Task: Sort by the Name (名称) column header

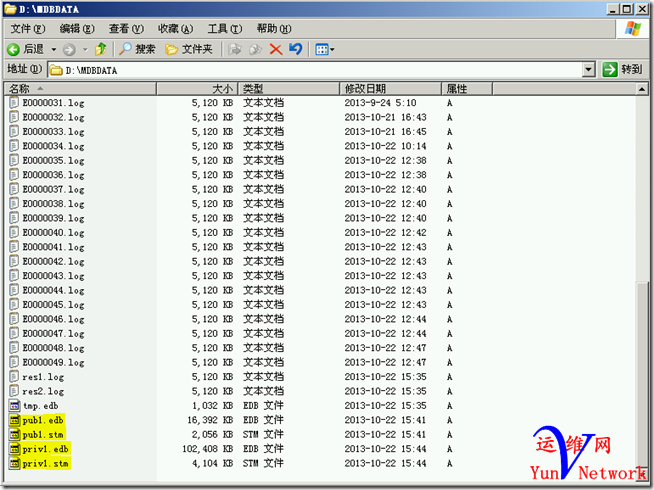Action: pyautogui.click(x=80, y=88)
